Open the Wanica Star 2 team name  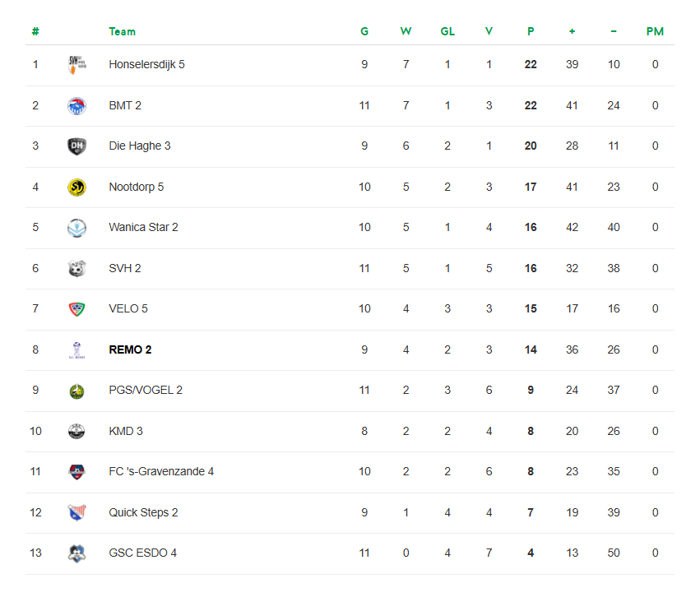coord(143,227)
